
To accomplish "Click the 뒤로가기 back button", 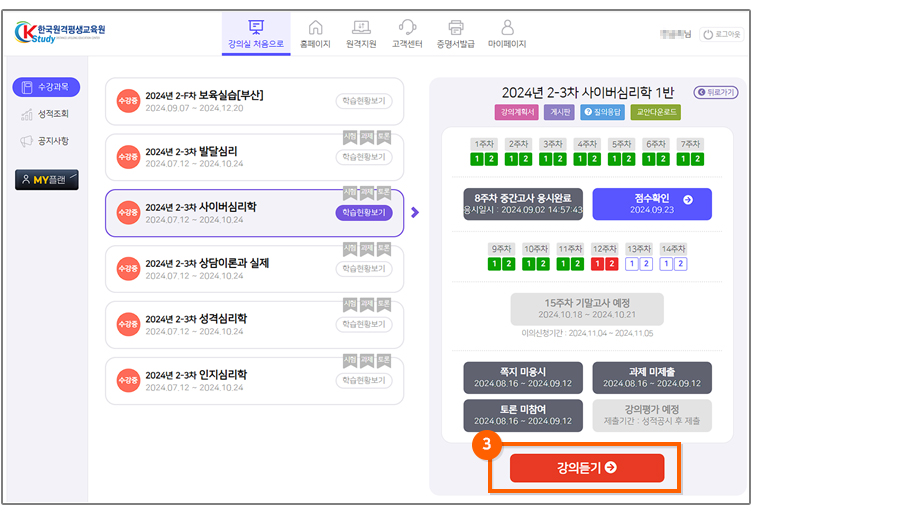I will click(715, 92).
